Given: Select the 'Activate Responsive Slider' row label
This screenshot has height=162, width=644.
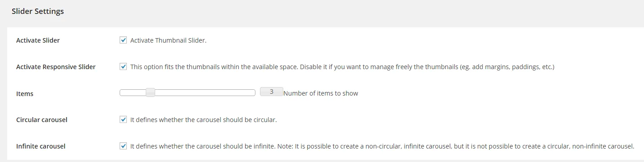Looking at the screenshot, I should [56, 67].
